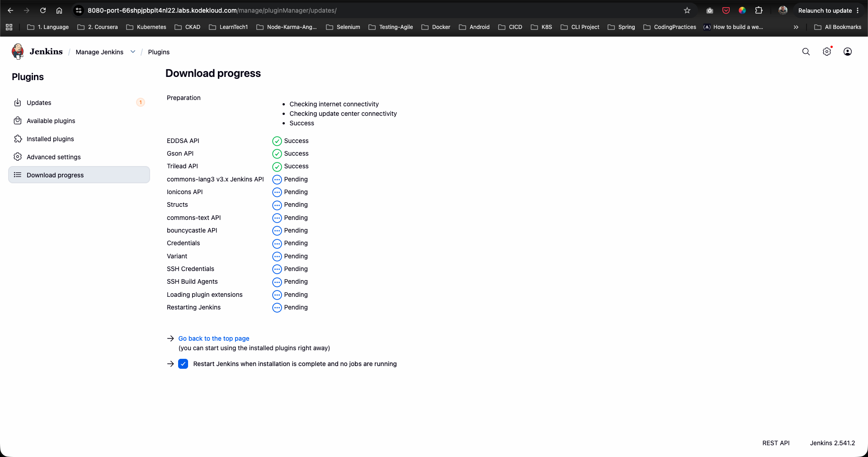Select Advanced settings in sidebar
The height and width of the screenshot is (457, 868).
(79, 157)
